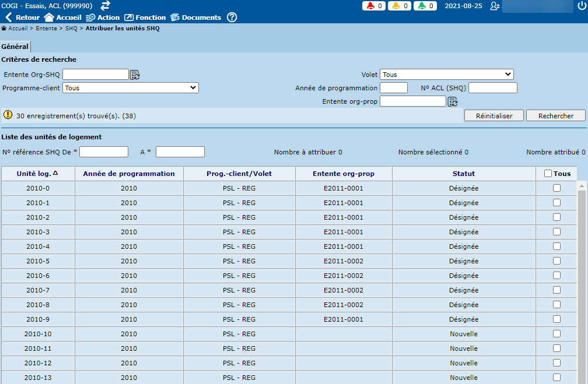
Task: Check the Tous select-all checkbox
Action: click(x=548, y=174)
